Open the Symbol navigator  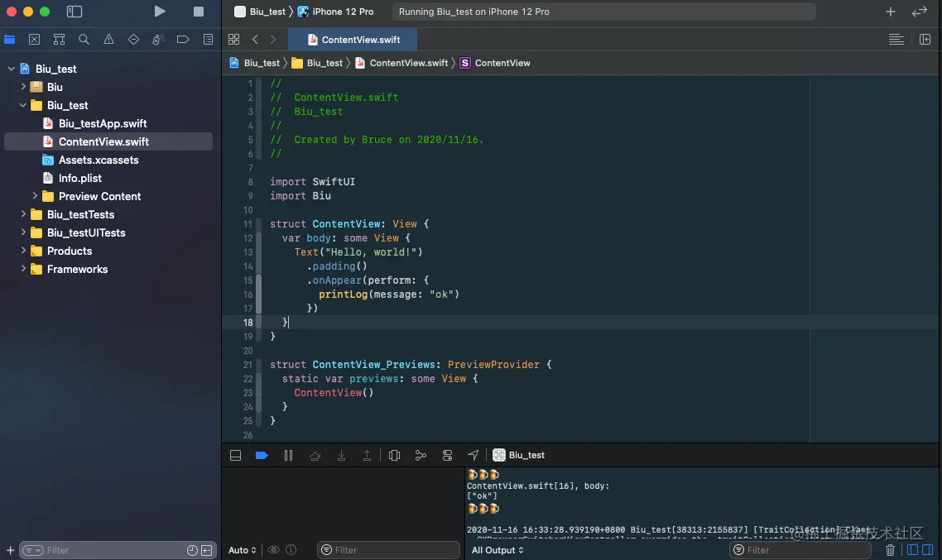59,40
